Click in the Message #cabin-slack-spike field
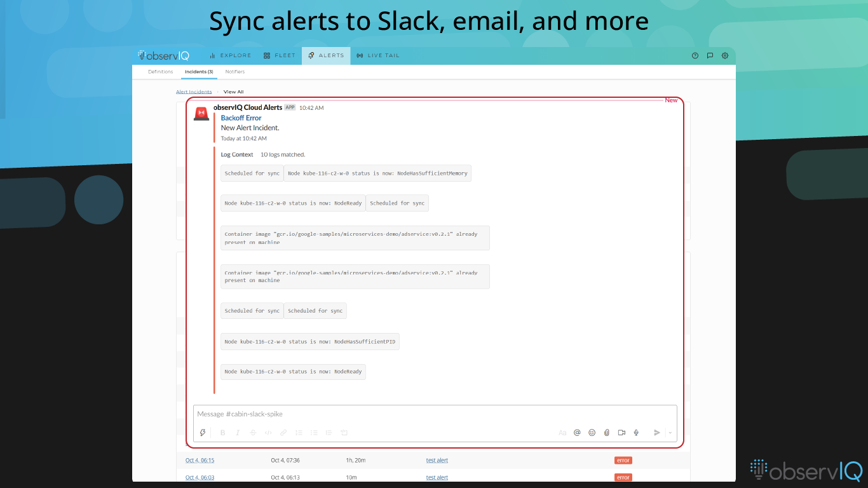The image size is (868, 488). 435,414
